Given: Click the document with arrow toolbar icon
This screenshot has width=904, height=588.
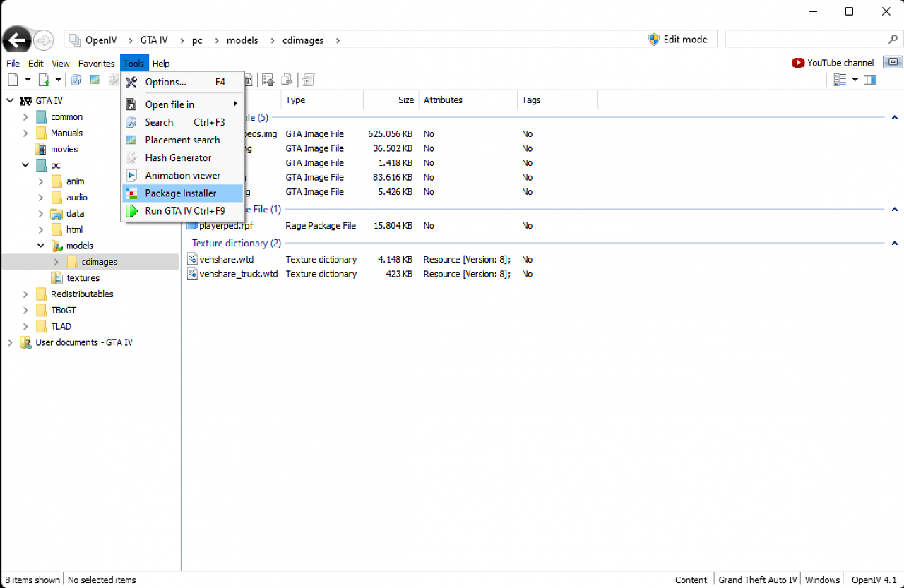Looking at the screenshot, I should (287, 80).
